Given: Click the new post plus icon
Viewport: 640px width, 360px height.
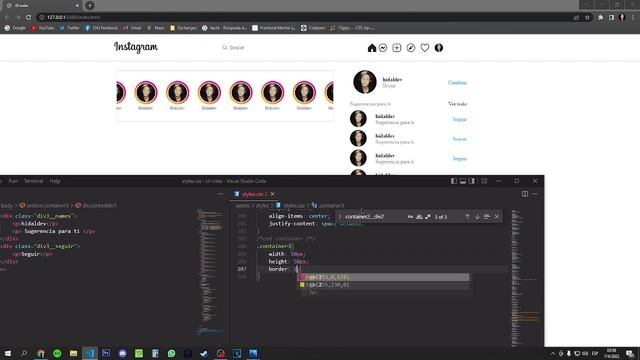Looking at the screenshot, I should [397, 48].
